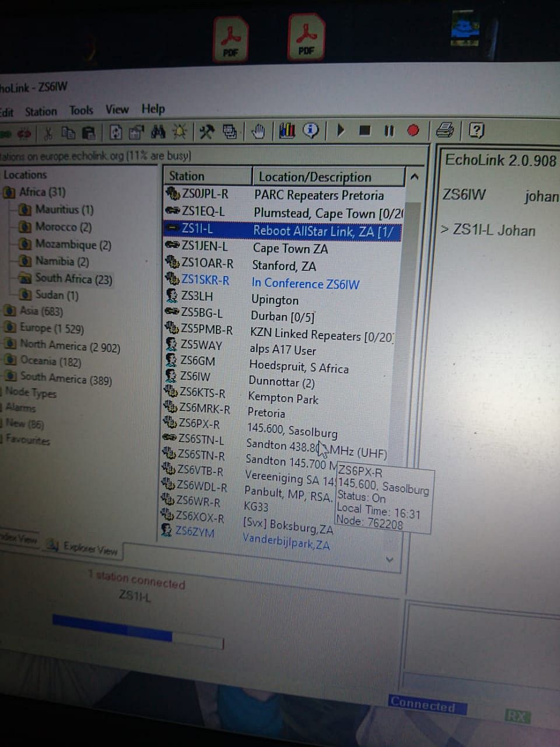
Task: Select highlighted station ZS1I-L
Action: pyautogui.click(x=283, y=230)
